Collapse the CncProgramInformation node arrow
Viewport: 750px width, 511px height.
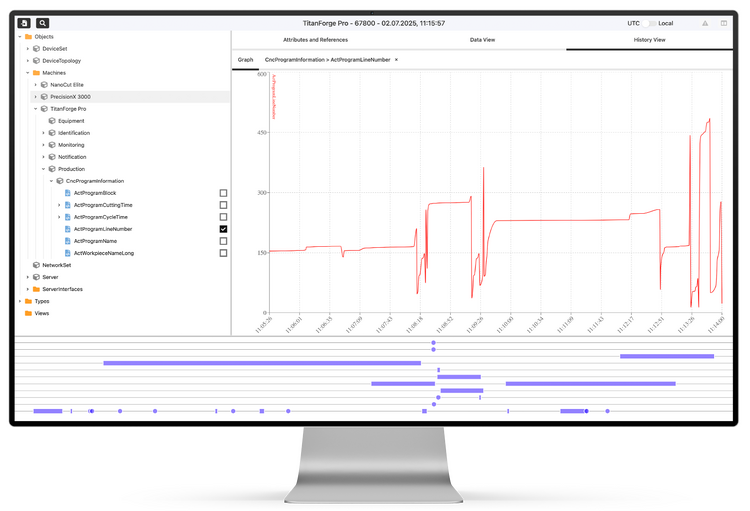click(51, 181)
